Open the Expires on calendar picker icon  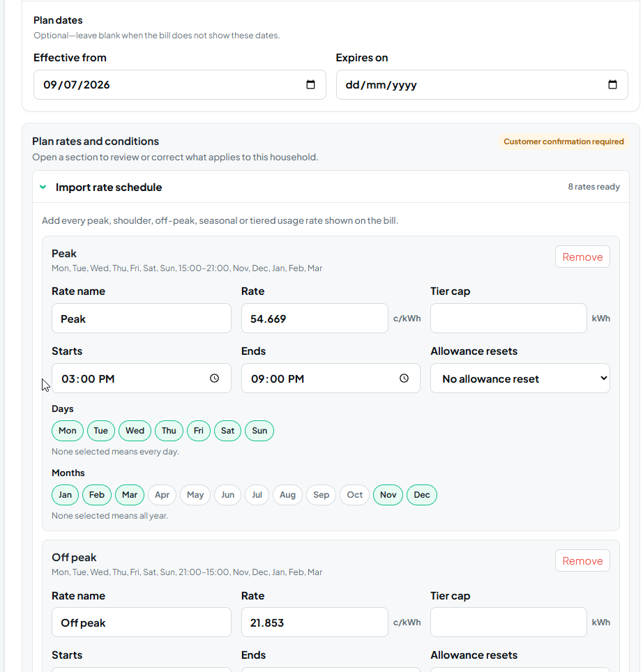pos(612,85)
